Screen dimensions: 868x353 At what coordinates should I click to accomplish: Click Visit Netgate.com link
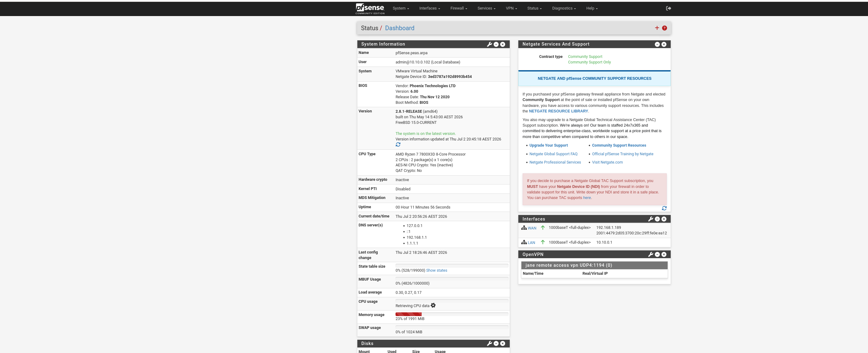click(607, 162)
